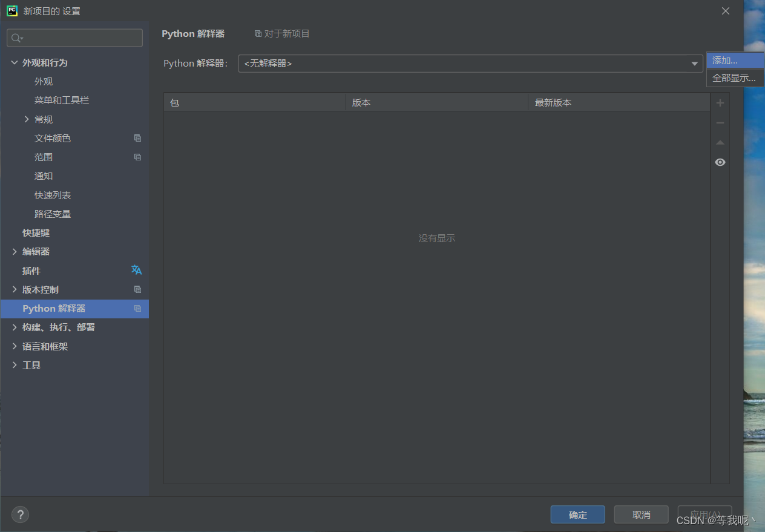Click the copy icon beside 文件颜色
The height and width of the screenshot is (532, 765).
(137, 138)
